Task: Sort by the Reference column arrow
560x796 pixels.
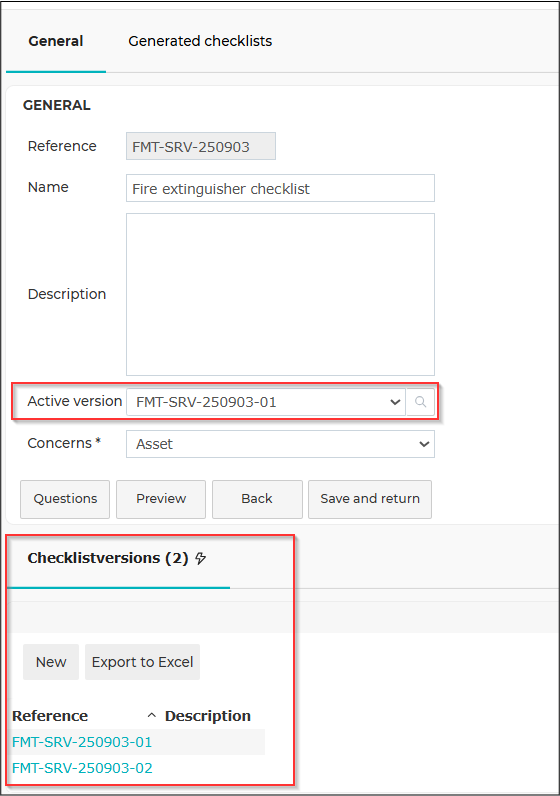Action: coord(151,715)
